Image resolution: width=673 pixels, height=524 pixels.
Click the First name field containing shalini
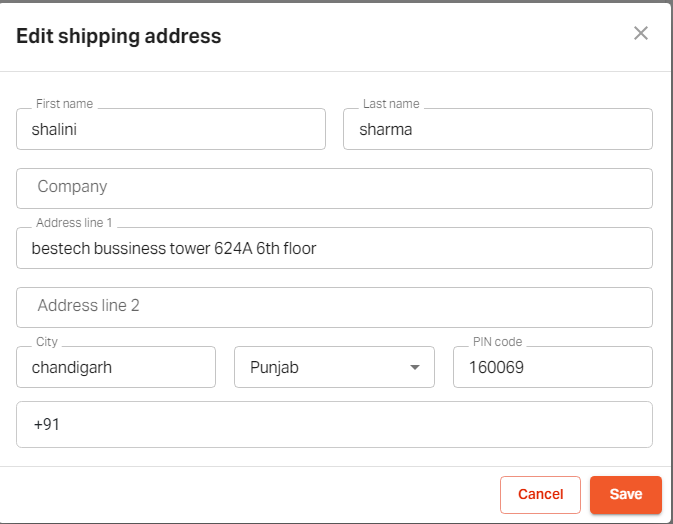tap(171, 129)
